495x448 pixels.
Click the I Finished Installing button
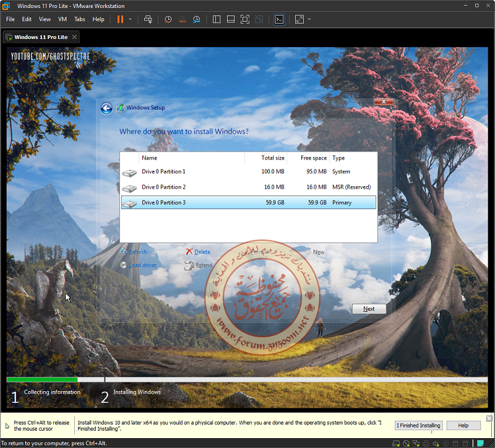click(x=418, y=425)
